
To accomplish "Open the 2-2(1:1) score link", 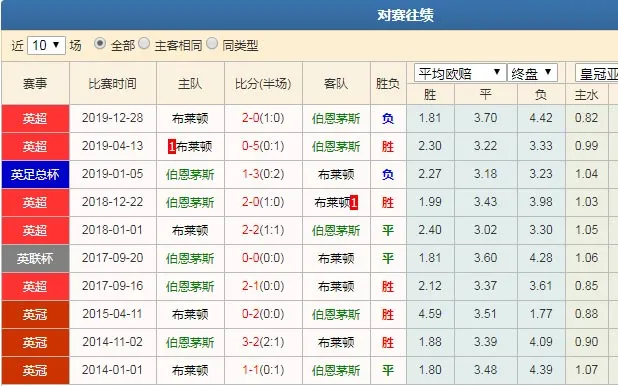I will tap(263, 230).
